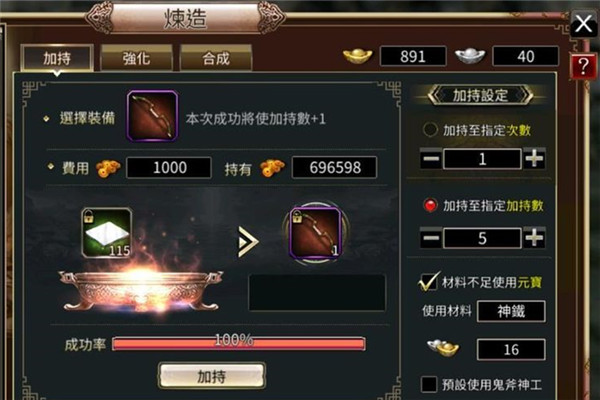Click the silver ingot currency icon
The width and height of the screenshot is (600, 400).
470,56
